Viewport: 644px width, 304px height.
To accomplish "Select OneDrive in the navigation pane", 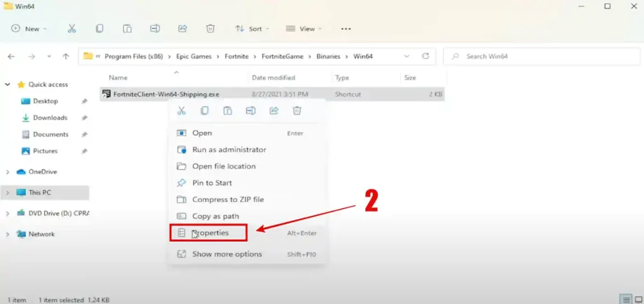I will point(43,172).
